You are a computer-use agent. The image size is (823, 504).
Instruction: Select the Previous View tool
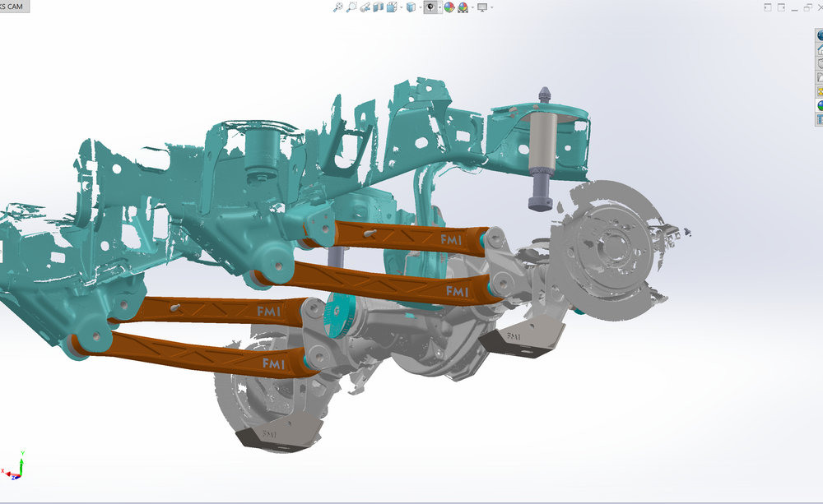click(x=365, y=7)
